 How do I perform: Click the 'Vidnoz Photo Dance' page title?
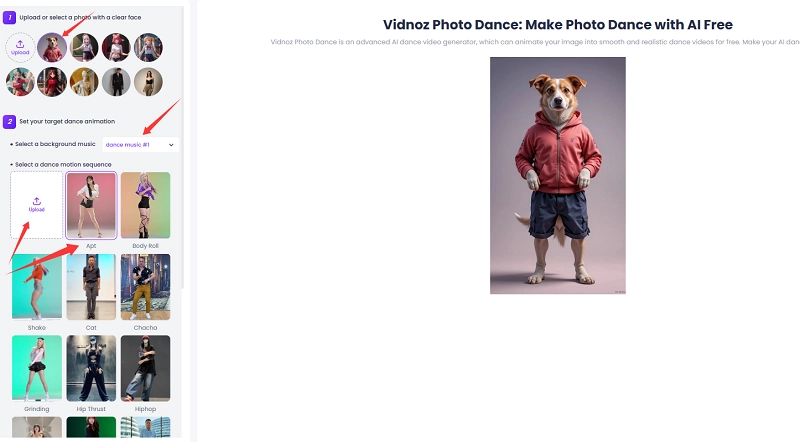click(558, 24)
